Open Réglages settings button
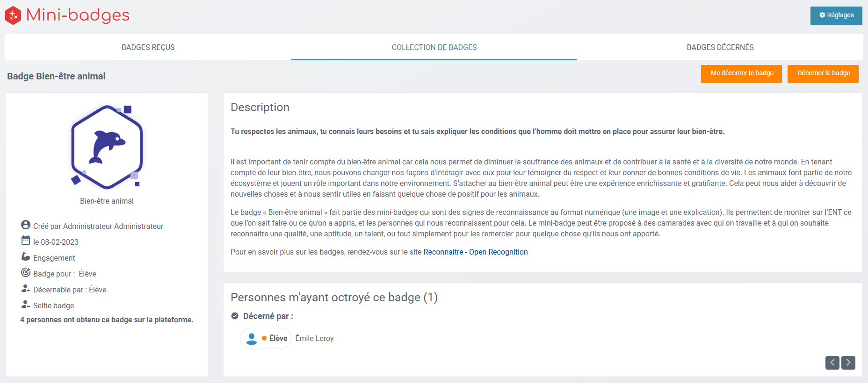 (x=836, y=15)
